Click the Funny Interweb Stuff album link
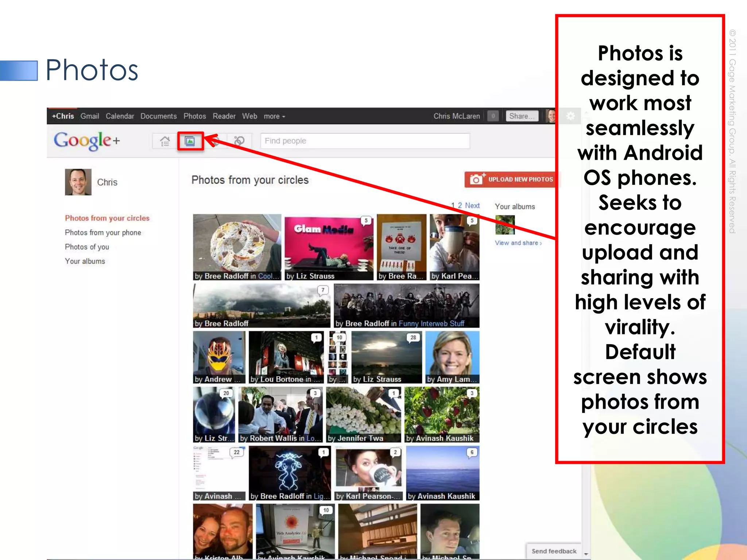Screen dimensions: 747x560 (x=431, y=323)
